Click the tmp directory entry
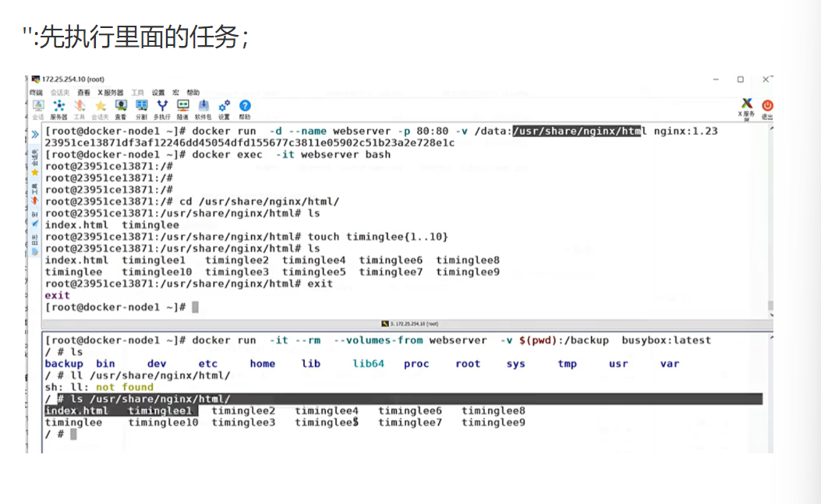Screen dimensions: 821x504 point(567,364)
